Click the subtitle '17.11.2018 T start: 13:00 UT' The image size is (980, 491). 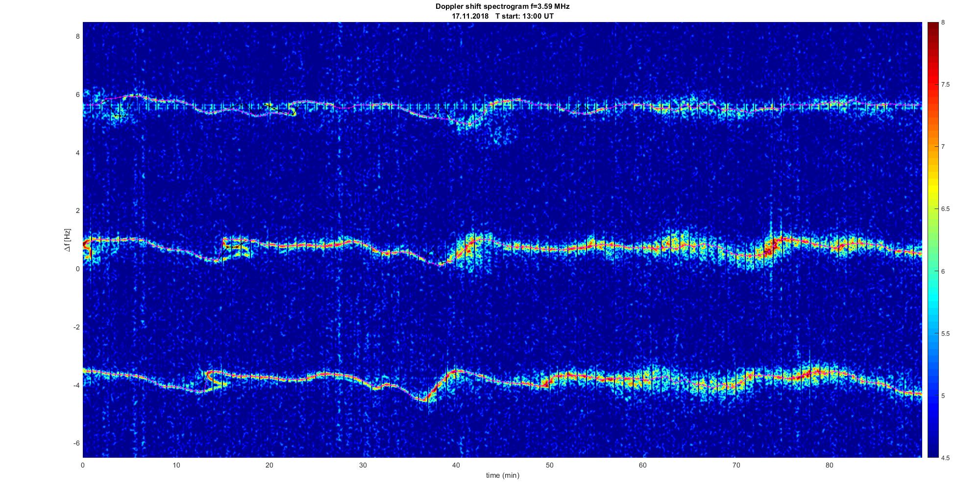(502, 16)
